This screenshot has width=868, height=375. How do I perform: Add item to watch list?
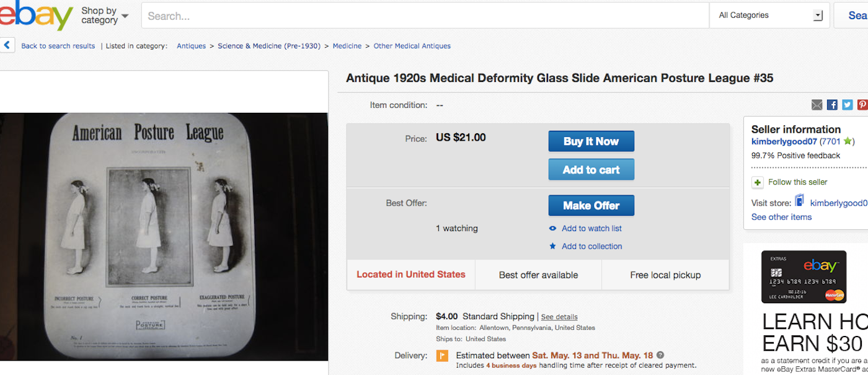[x=591, y=228]
